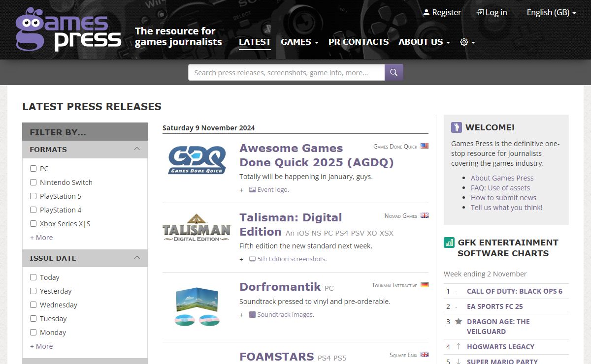Tick the Monday checkbox
This screenshot has width=591, height=364.
click(x=33, y=332)
